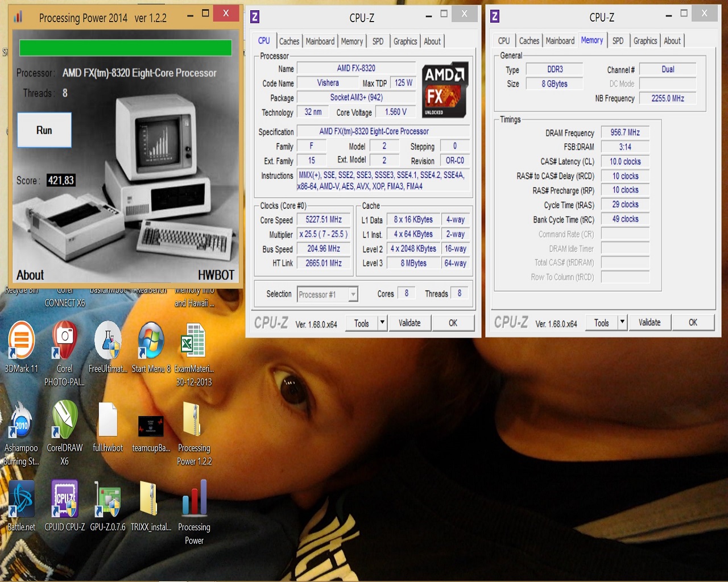Open About tab in the CPU-Z window showing the CPU tab
The height and width of the screenshot is (582, 728).
tap(432, 41)
